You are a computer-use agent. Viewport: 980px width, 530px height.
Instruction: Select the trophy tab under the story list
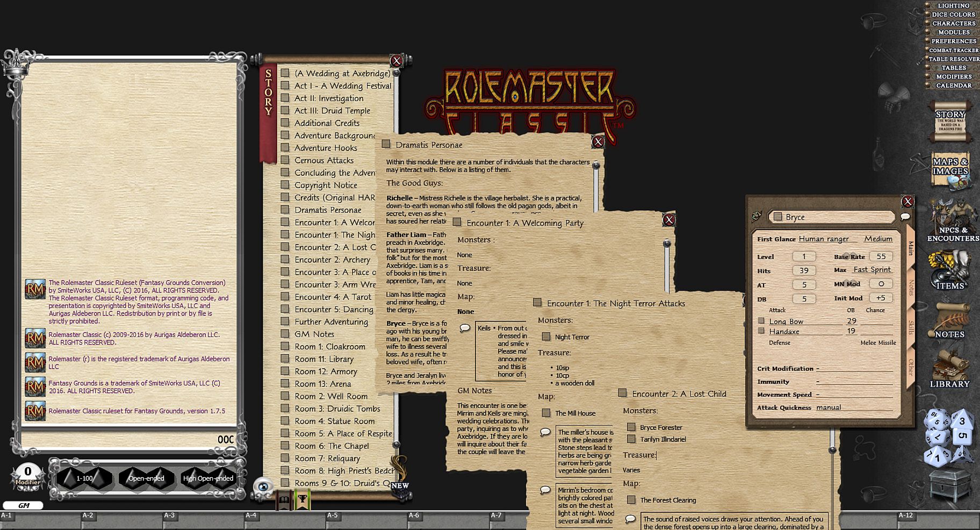[302, 500]
